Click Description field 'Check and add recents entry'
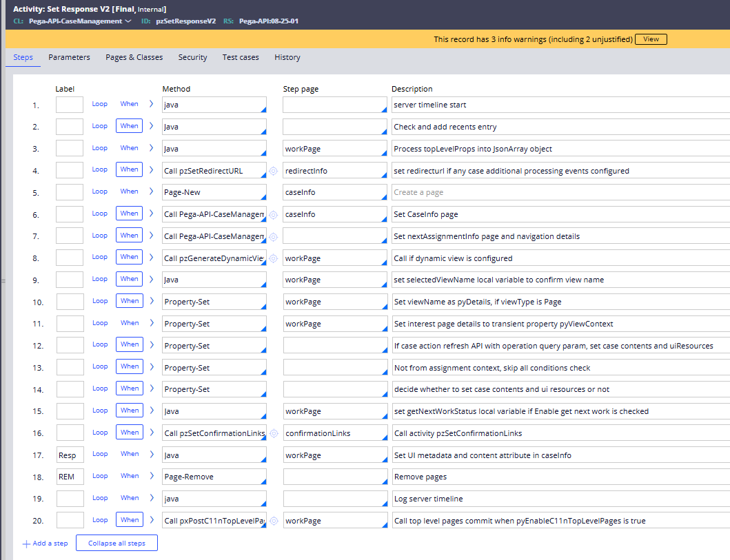The width and height of the screenshot is (730, 560). (560, 127)
